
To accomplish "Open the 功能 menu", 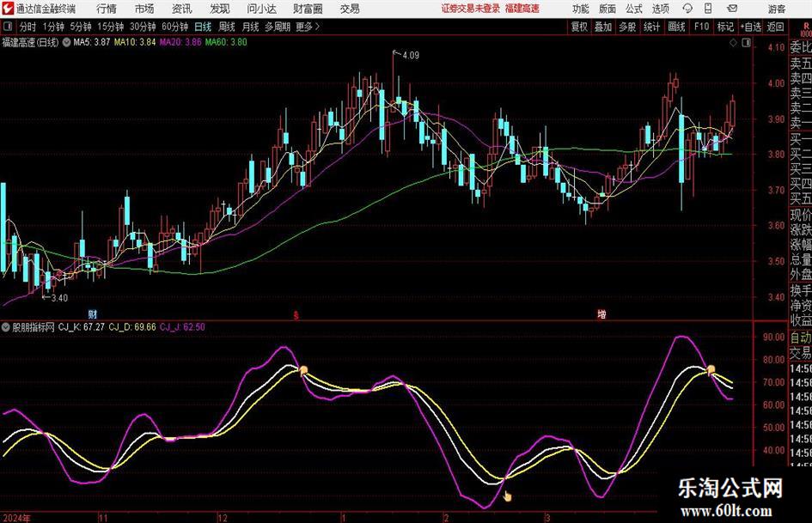I will click(x=581, y=9).
